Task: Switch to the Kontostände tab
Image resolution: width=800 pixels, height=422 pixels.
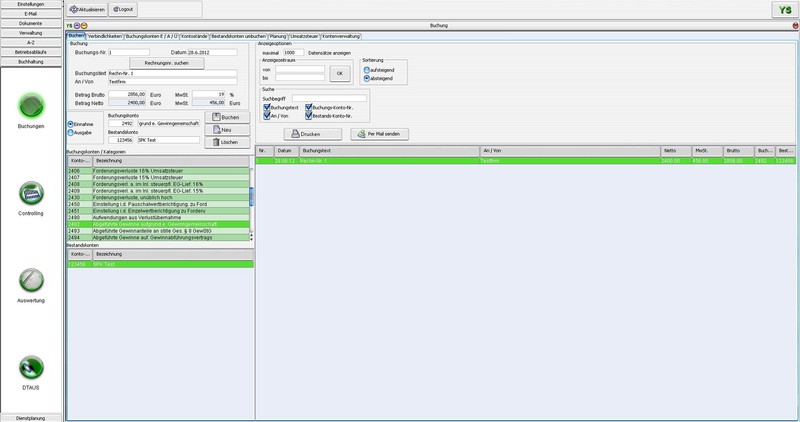Action: [x=194, y=36]
